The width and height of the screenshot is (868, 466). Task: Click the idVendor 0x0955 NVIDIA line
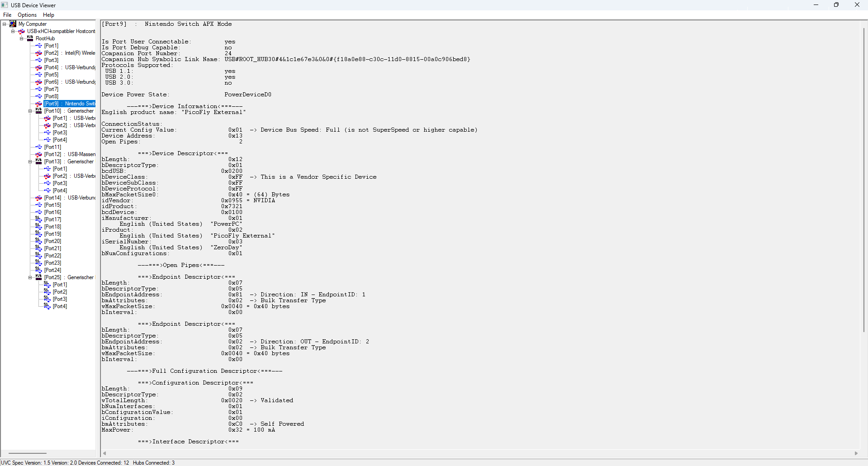188,200
